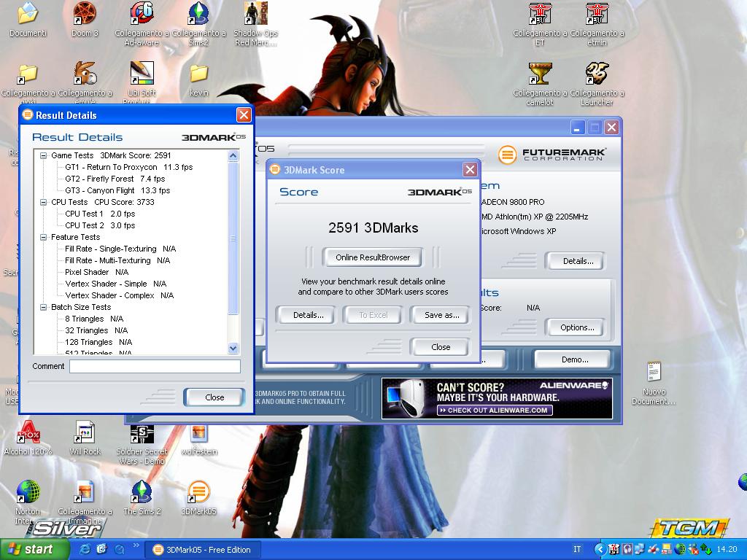Image resolution: width=747 pixels, height=560 pixels.
Task: Select the Will Rock desktop icon
Action: pyautogui.click(x=85, y=432)
